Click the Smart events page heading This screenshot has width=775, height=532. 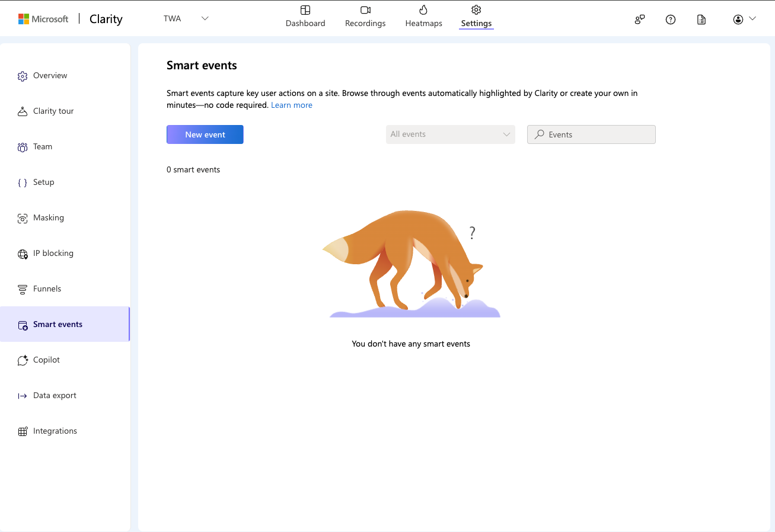click(x=202, y=66)
